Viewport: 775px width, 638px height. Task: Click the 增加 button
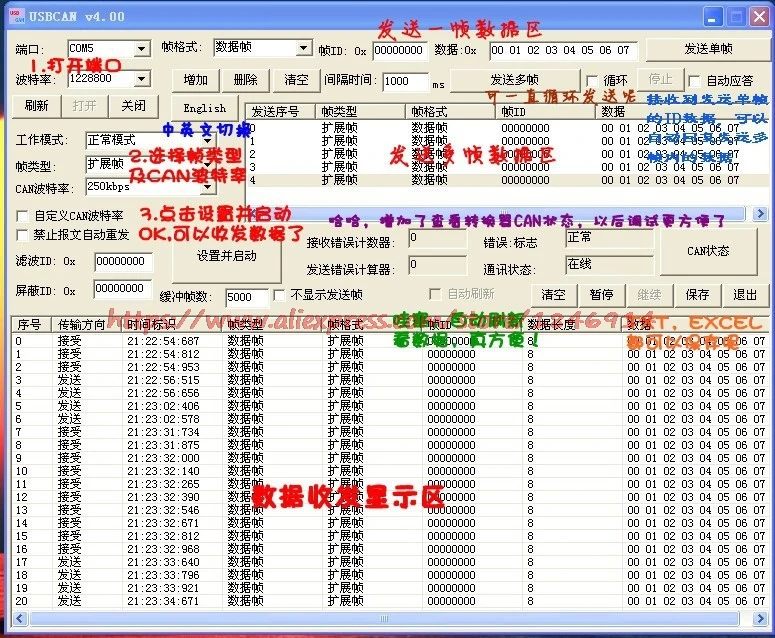point(195,80)
